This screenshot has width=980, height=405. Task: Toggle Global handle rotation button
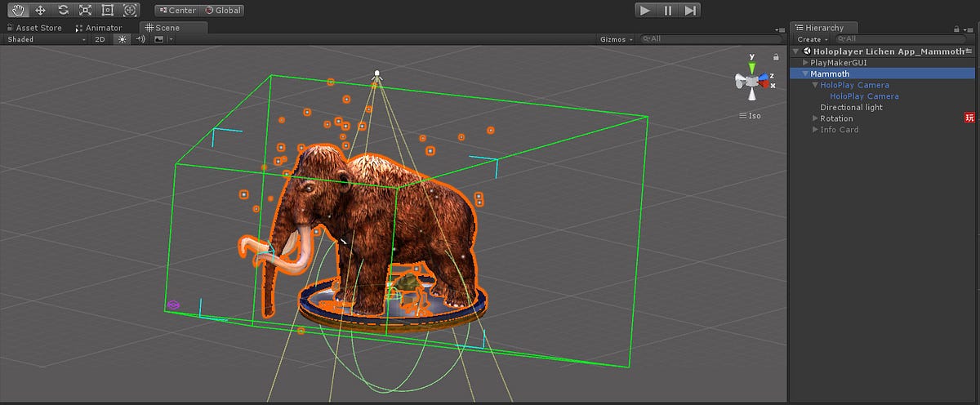click(222, 11)
